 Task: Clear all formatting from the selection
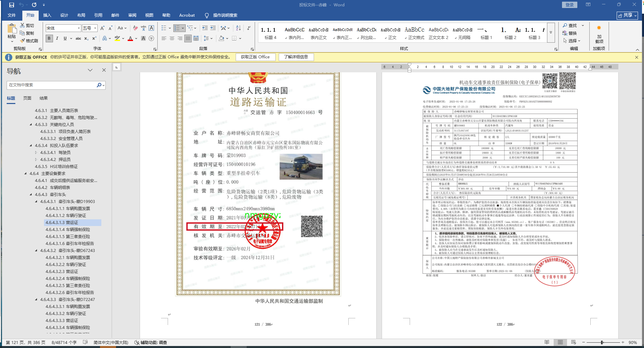135,28
